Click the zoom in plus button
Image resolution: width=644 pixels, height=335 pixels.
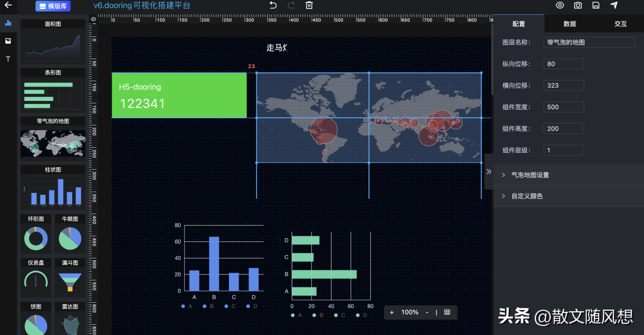(x=392, y=312)
